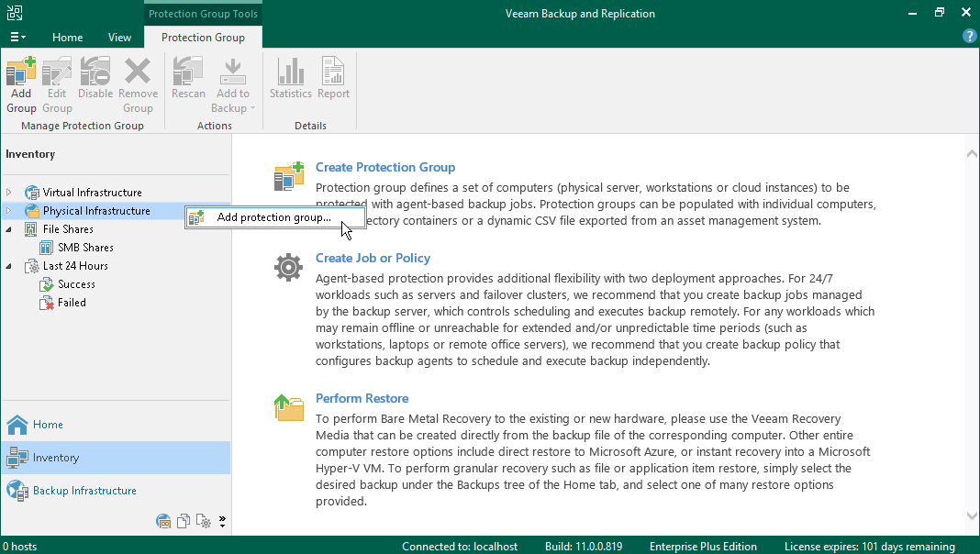Image resolution: width=980 pixels, height=554 pixels.
Task: Select the Success tree item
Action: click(x=76, y=284)
